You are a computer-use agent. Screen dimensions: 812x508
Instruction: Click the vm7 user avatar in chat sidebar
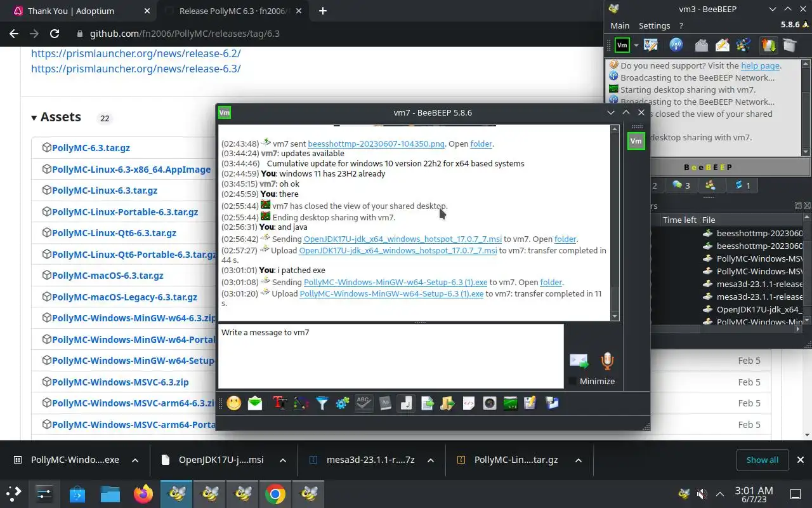(x=636, y=141)
